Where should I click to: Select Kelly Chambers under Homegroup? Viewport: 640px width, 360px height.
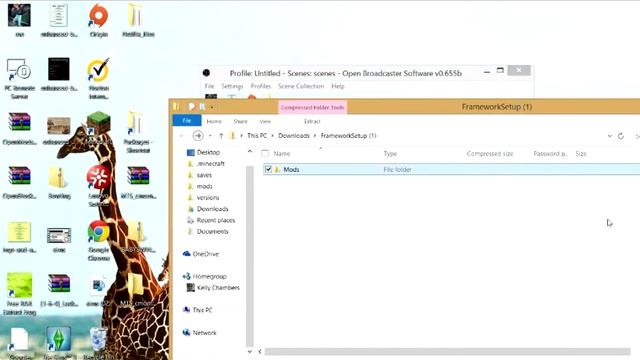pos(213,288)
